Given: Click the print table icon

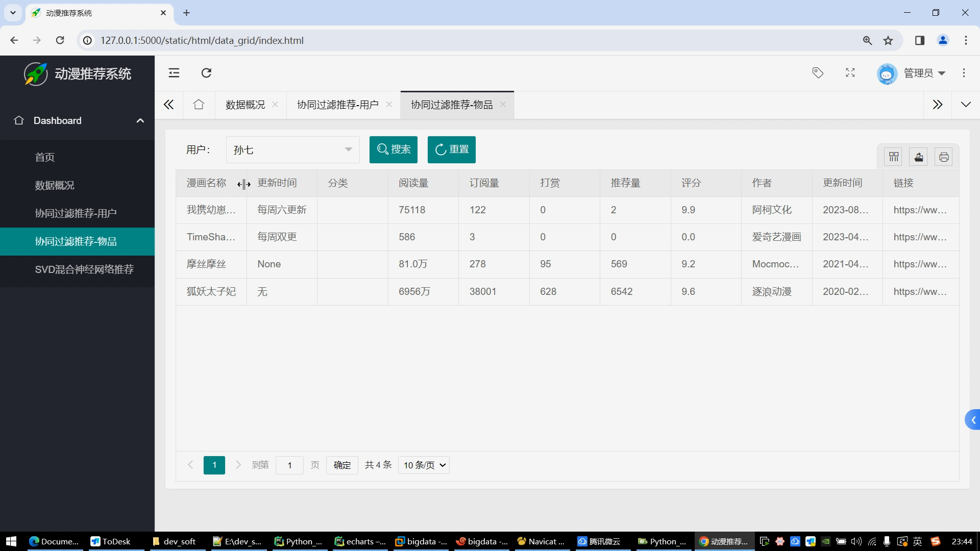Looking at the screenshot, I should [x=943, y=157].
